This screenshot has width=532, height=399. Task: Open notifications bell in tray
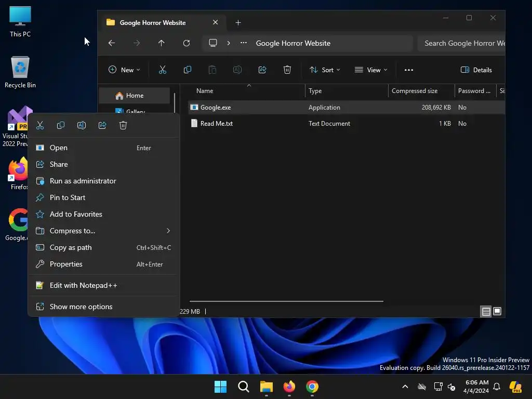coord(497,387)
